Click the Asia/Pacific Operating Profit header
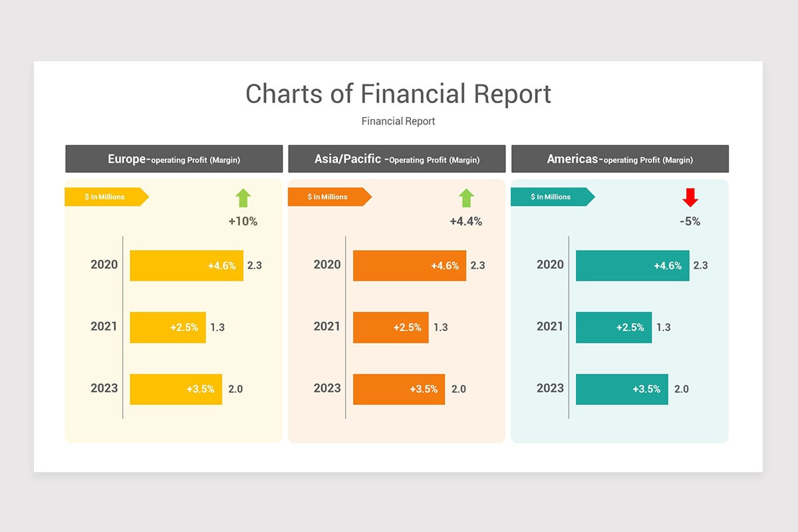798x532 pixels. (x=397, y=159)
